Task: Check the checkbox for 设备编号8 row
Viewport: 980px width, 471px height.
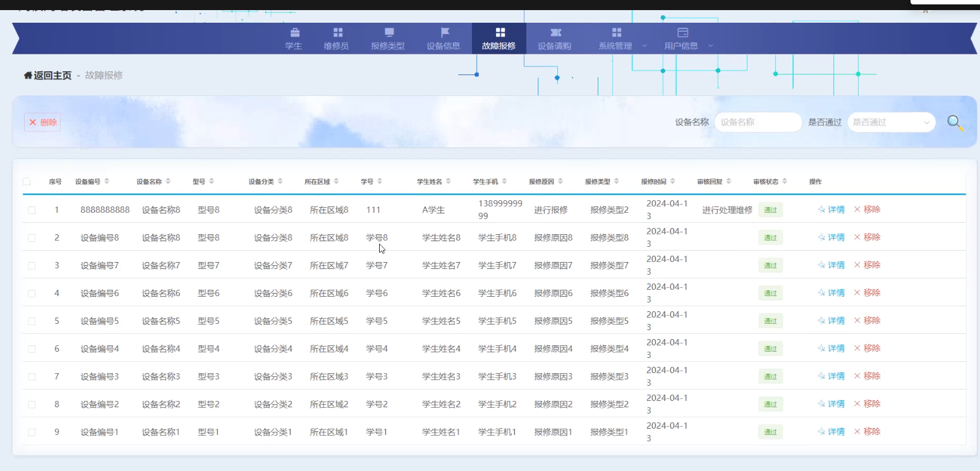Action: click(x=32, y=238)
